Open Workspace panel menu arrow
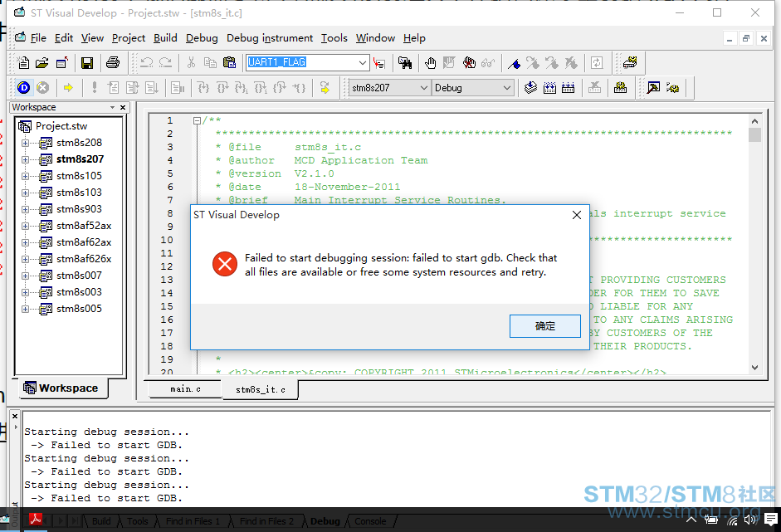The width and height of the screenshot is (781, 532). 113,107
